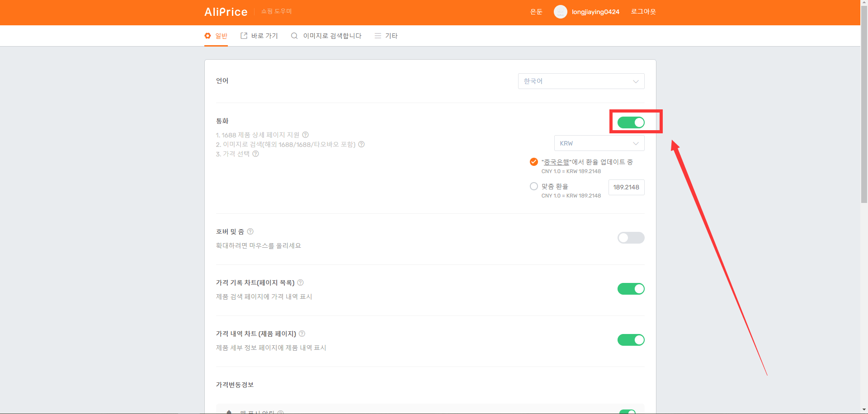Switch to 바로 가기 tab

(259, 36)
